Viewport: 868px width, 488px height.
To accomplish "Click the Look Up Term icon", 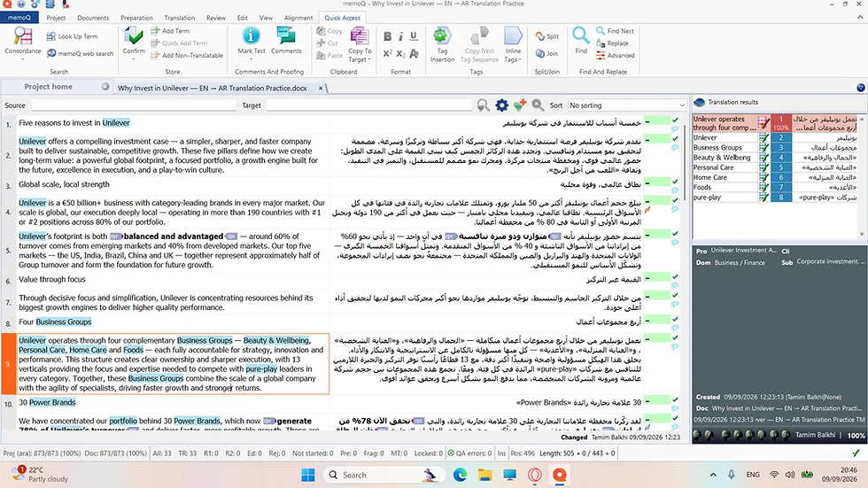I will [51, 36].
